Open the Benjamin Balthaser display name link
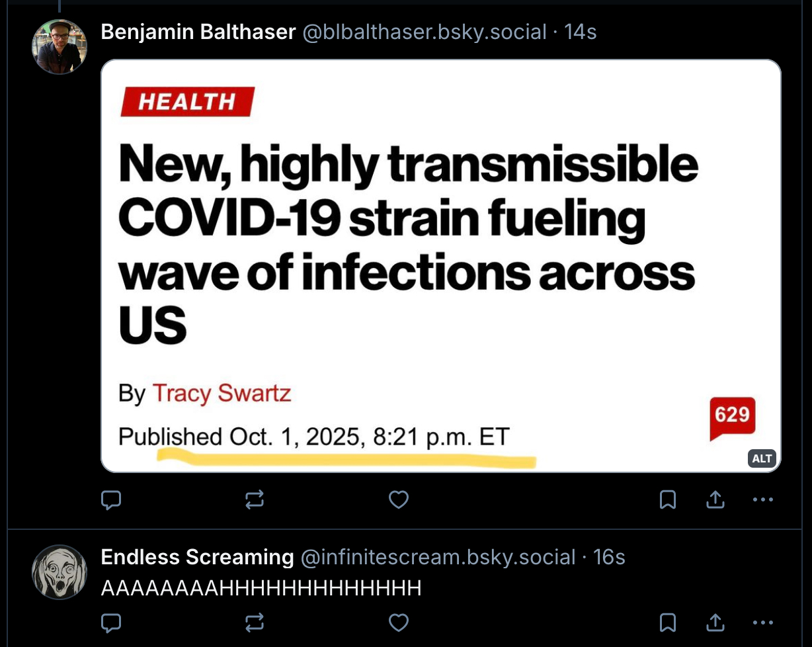The width and height of the screenshot is (812, 647). tap(198, 31)
